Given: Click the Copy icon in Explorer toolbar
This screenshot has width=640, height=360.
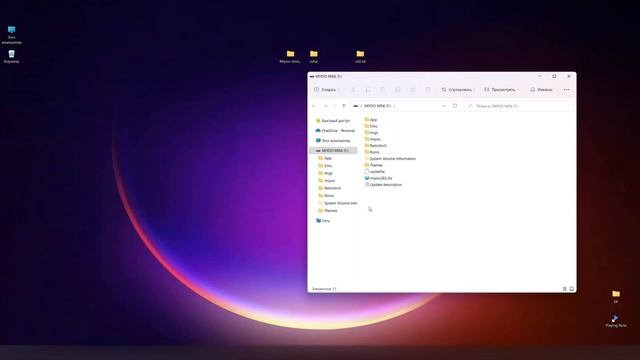Looking at the screenshot, I should coord(368,89).
